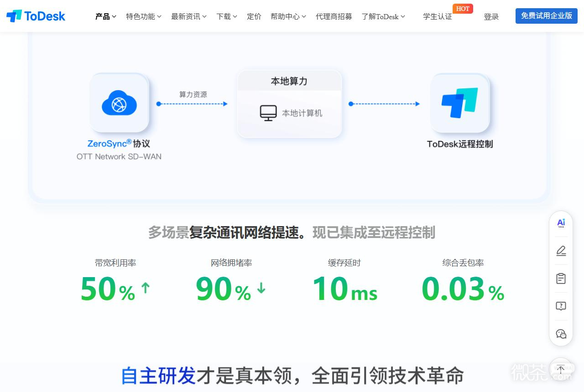Click the 免费试用企业版 button
The height and width of the screenshot is (392, 584).
[547, 15]
